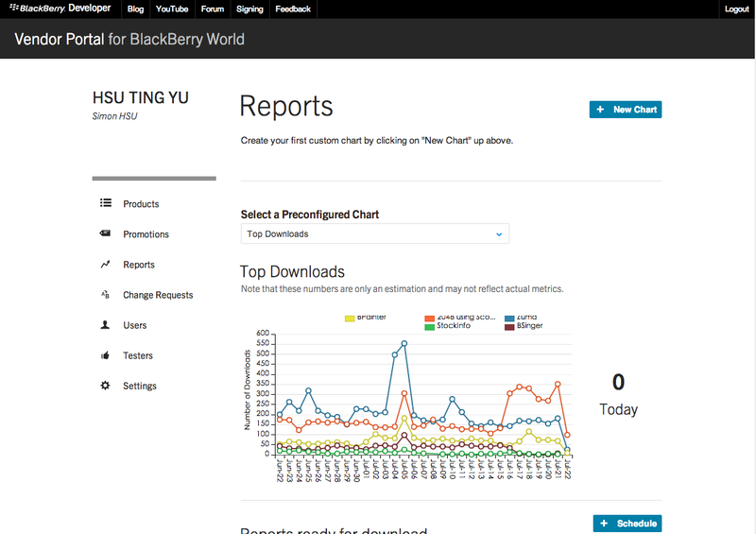Click the Schedule button

[x=627, y=524]
